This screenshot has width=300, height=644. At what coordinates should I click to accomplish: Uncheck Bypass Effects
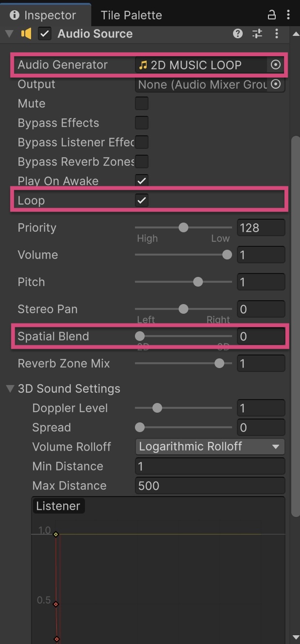[x=142, y=123]
